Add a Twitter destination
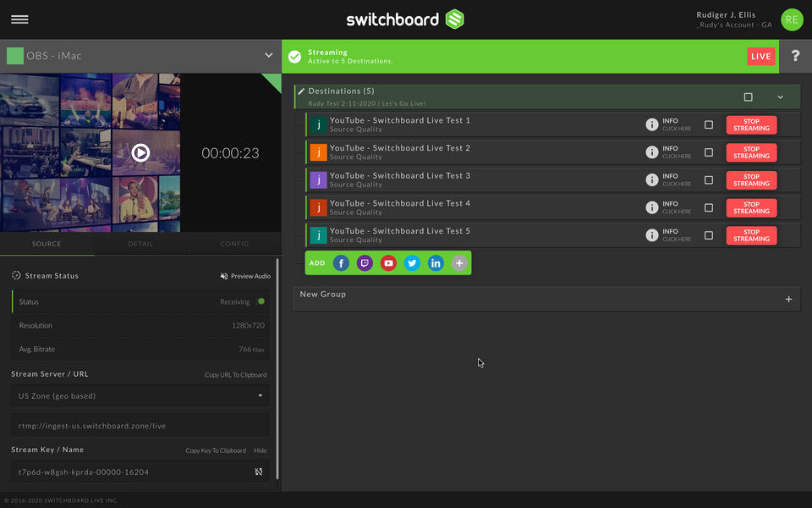Viewport: 812px width, 508px height. (412, 263)
